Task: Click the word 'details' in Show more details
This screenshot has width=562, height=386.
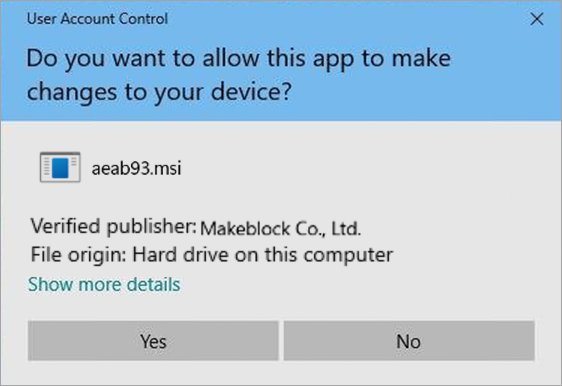Action: coord(153,284)
